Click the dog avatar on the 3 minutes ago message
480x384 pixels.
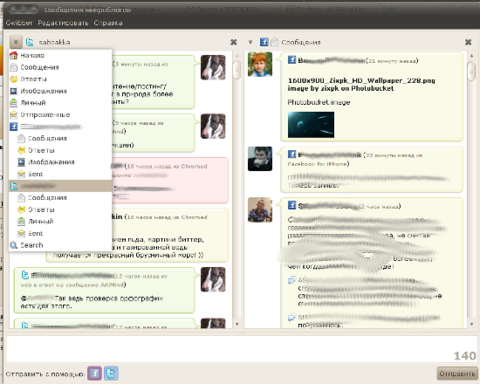coord(213,67)
